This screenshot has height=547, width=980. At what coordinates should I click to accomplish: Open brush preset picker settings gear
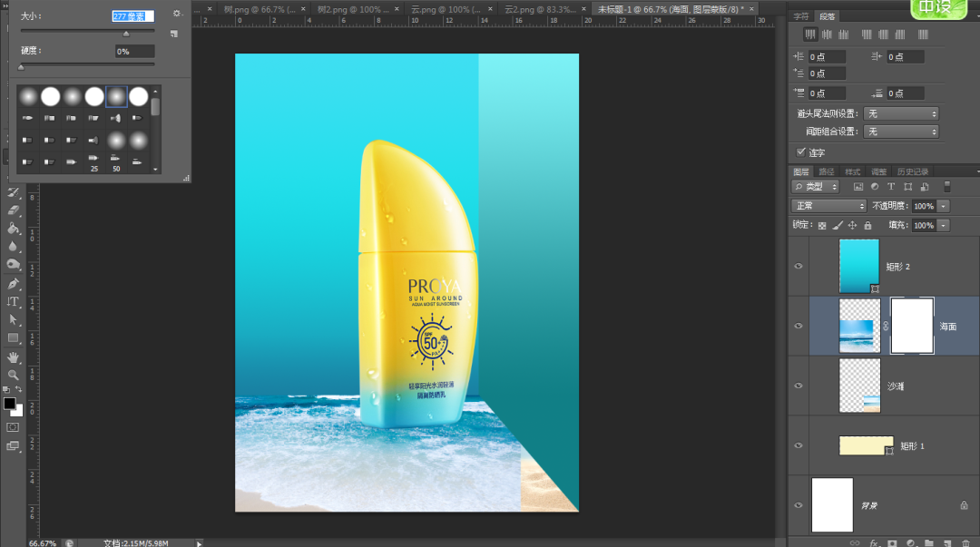177,13
